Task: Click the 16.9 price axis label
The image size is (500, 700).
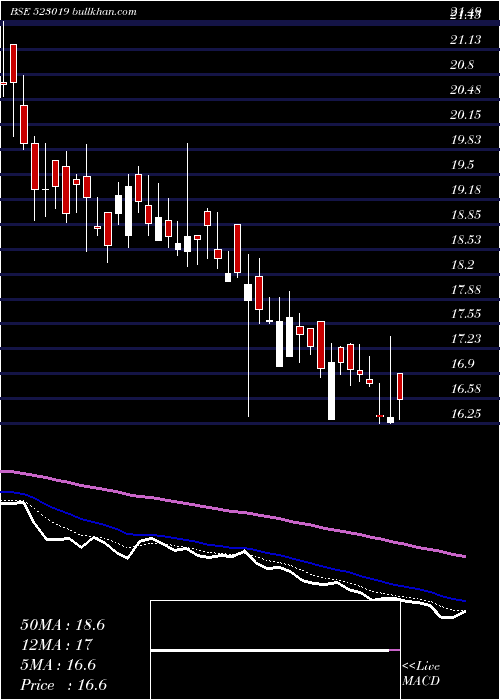Action: point(462,364)
